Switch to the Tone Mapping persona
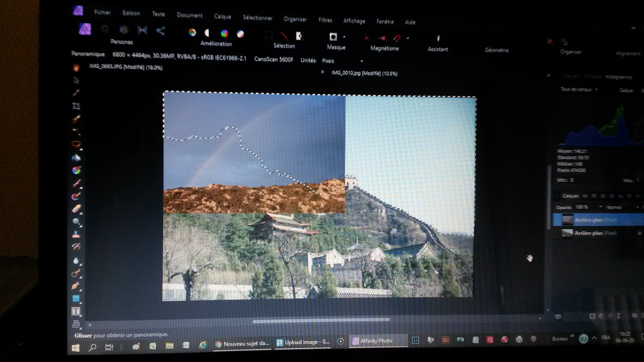The width and height of the screenshot is (644, 362). coord(142,30)
